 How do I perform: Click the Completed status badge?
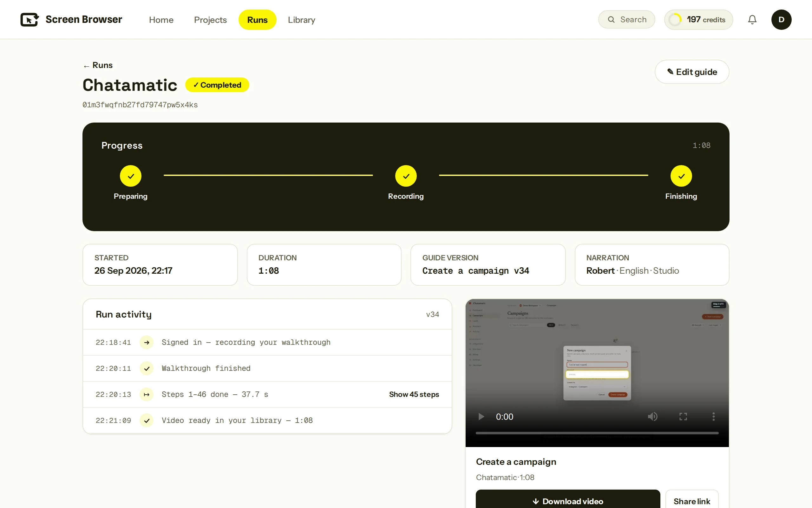[217, 85]
